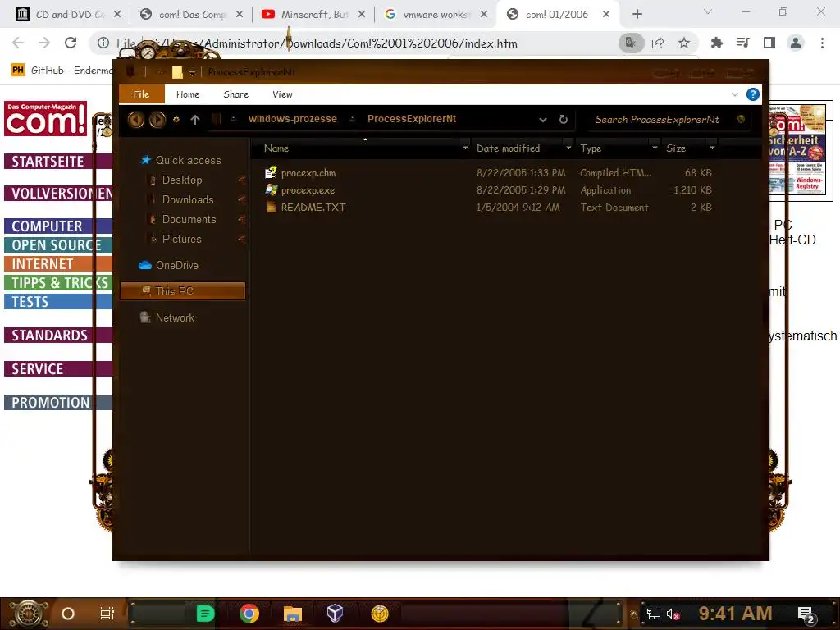Click TESTS in the com! webpage menu

click(58, 302)
